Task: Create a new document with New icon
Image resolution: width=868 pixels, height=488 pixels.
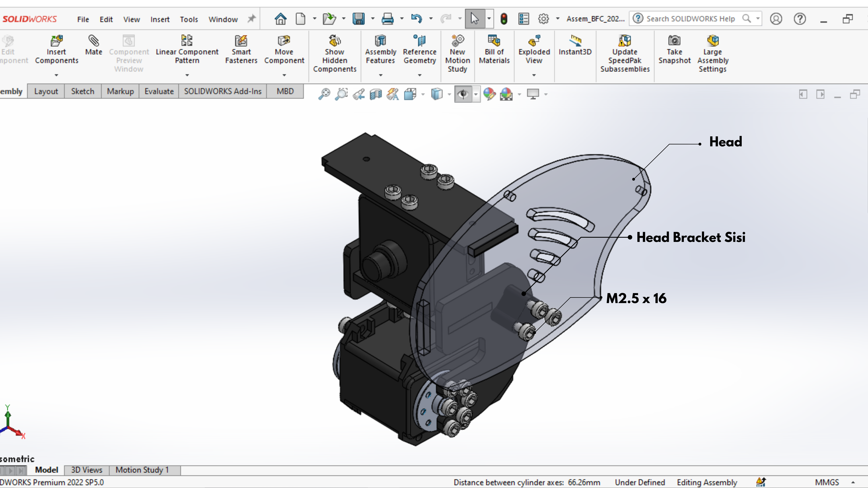Action: click(300, 19)
